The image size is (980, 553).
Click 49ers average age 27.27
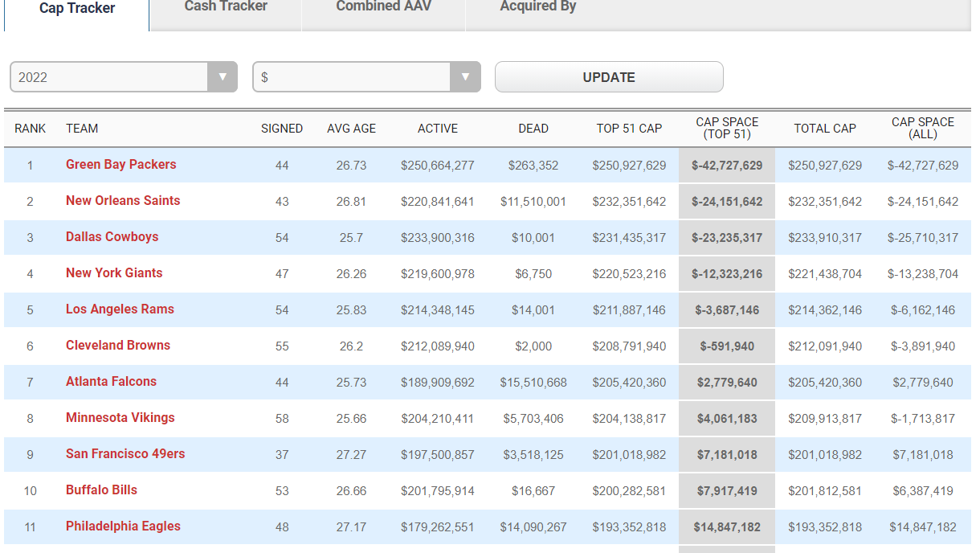[x=351, y=455]
